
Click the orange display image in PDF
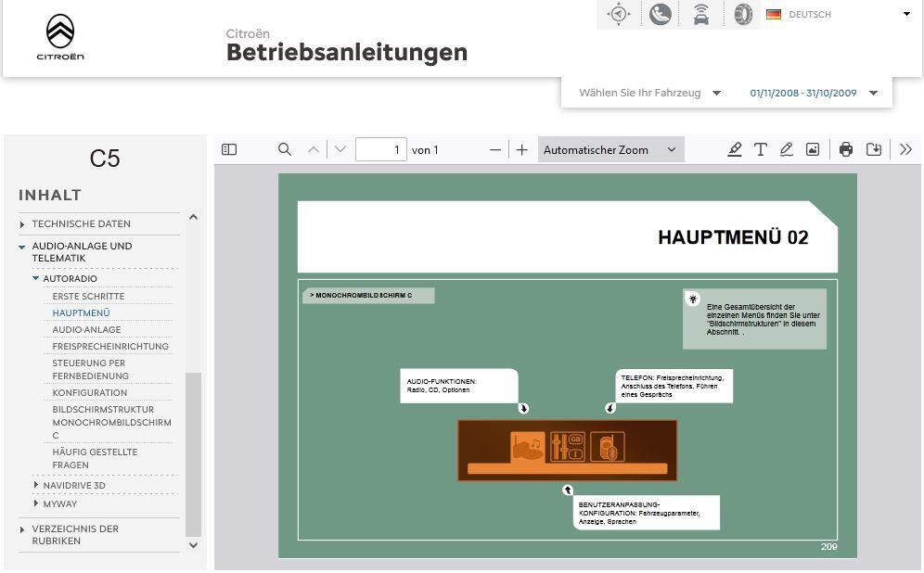point(567,451)
